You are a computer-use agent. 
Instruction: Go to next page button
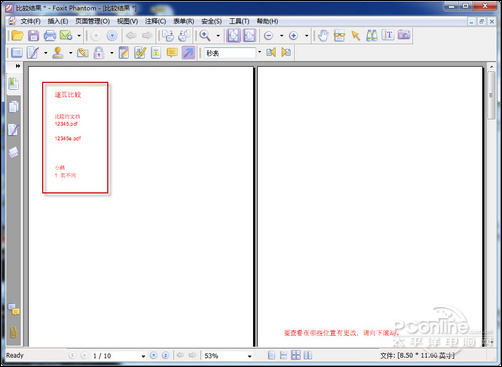(154, 355)
